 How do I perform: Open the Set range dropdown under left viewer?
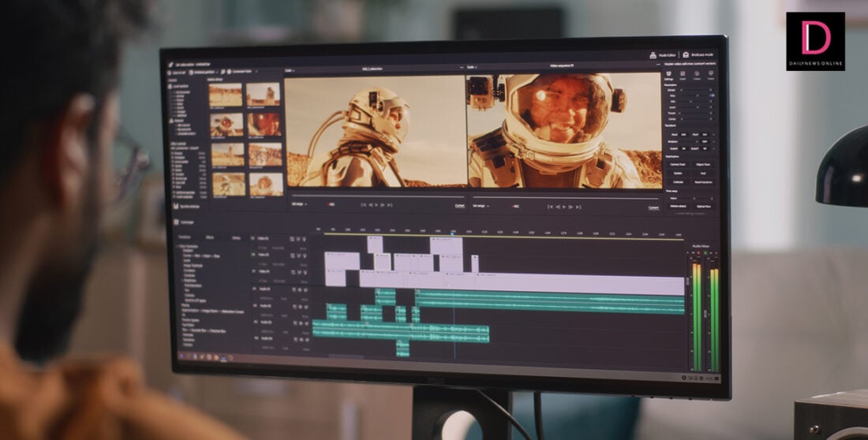click(299, 204)
